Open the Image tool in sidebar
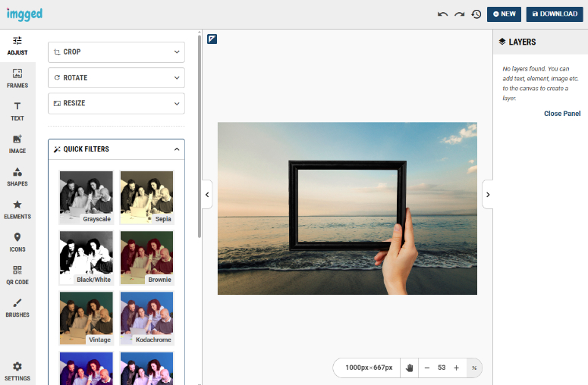Viewport: 588px width, 385px height. 17,144
